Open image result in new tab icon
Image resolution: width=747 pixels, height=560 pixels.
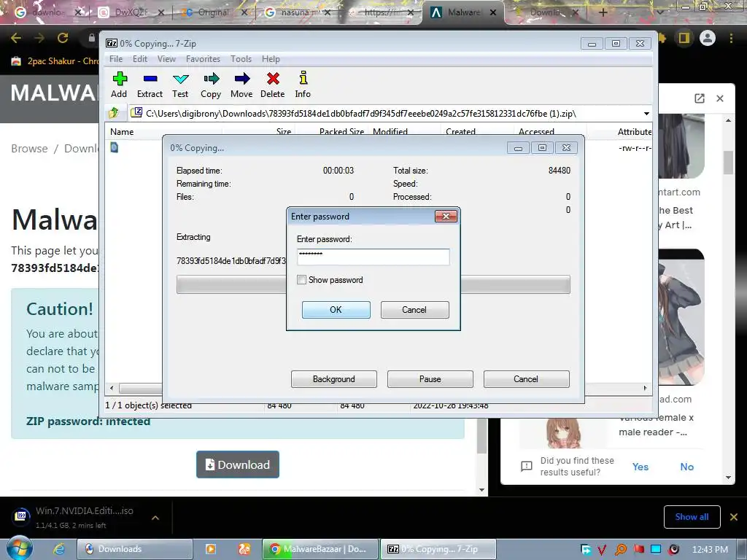(x=700, y=98)
